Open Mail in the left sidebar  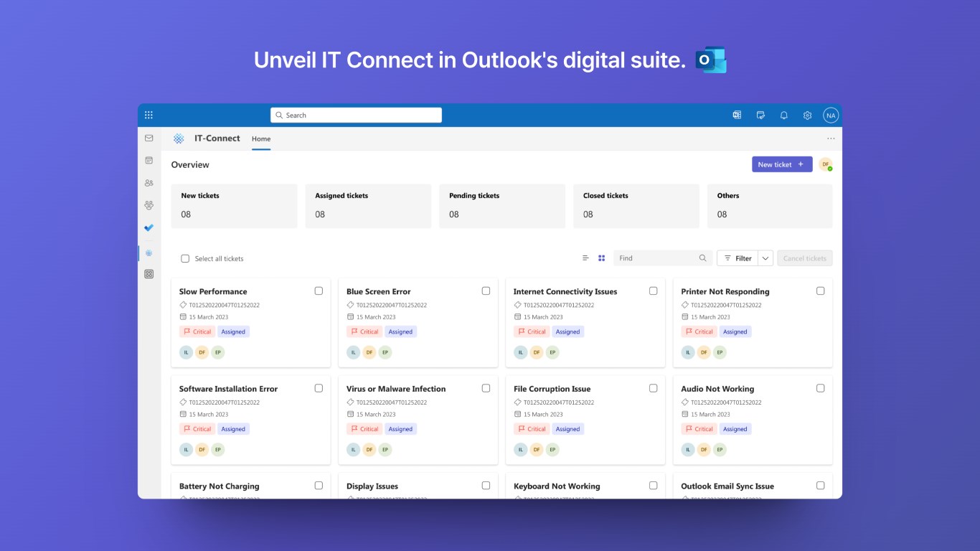tap(149, 138)
